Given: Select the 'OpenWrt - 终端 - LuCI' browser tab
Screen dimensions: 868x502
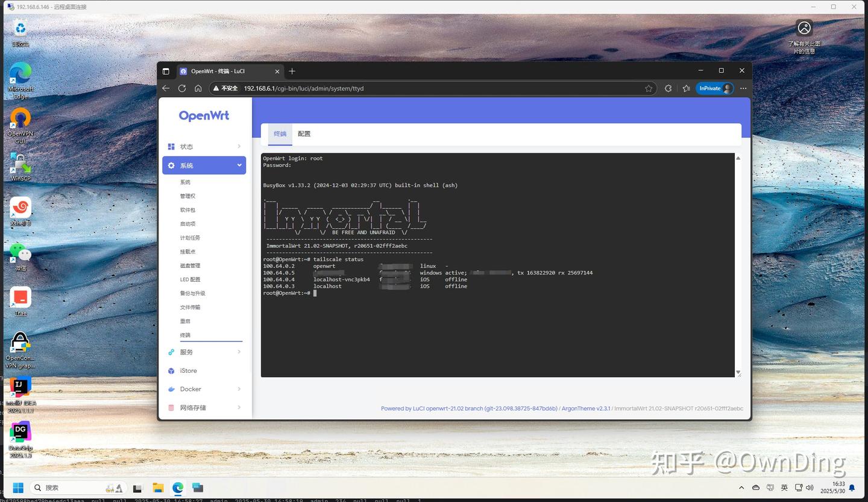Looking at the screenshot, I should point(230,71).
